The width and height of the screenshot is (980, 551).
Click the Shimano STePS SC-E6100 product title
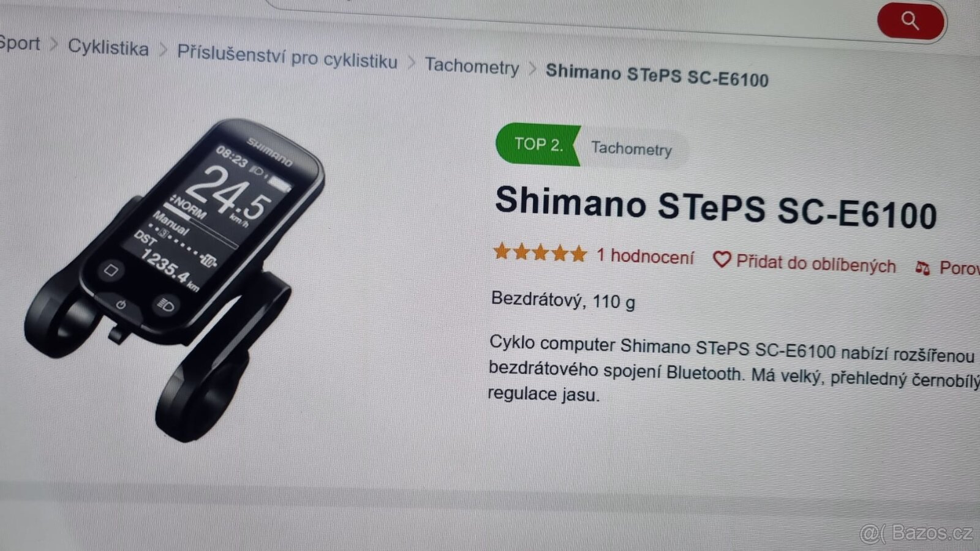point(715,207)
